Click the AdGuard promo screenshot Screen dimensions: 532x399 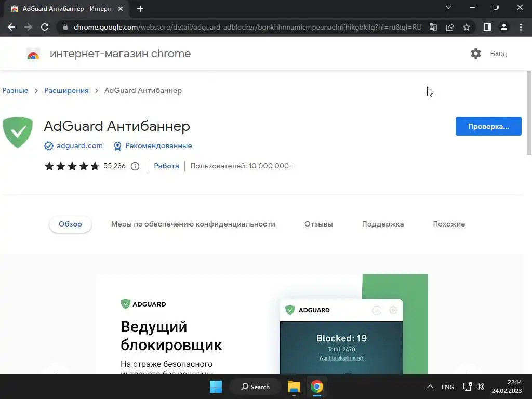tap(262, 324)
